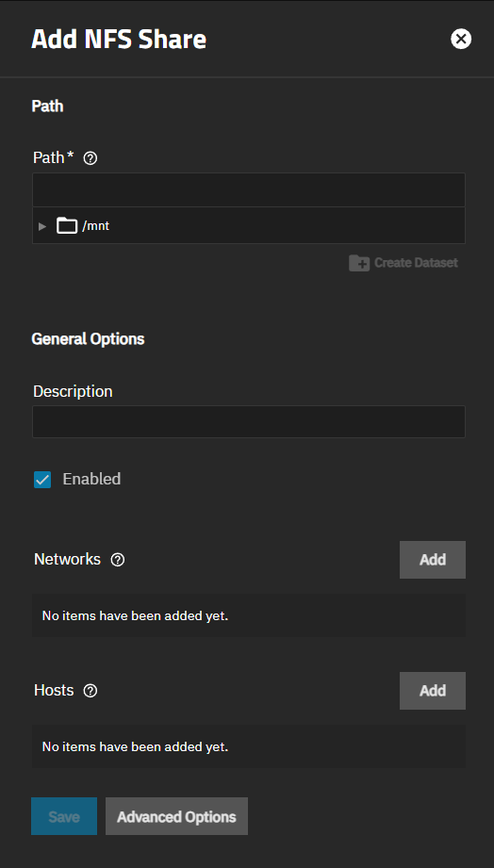Open the Path field help icon
494x868 pixels.
[91, 159]
